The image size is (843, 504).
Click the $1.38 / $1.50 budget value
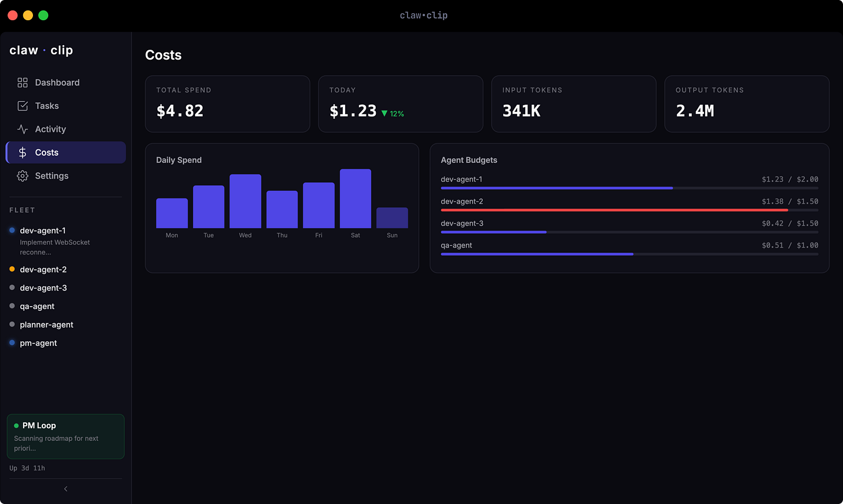[x=790, y=201]
